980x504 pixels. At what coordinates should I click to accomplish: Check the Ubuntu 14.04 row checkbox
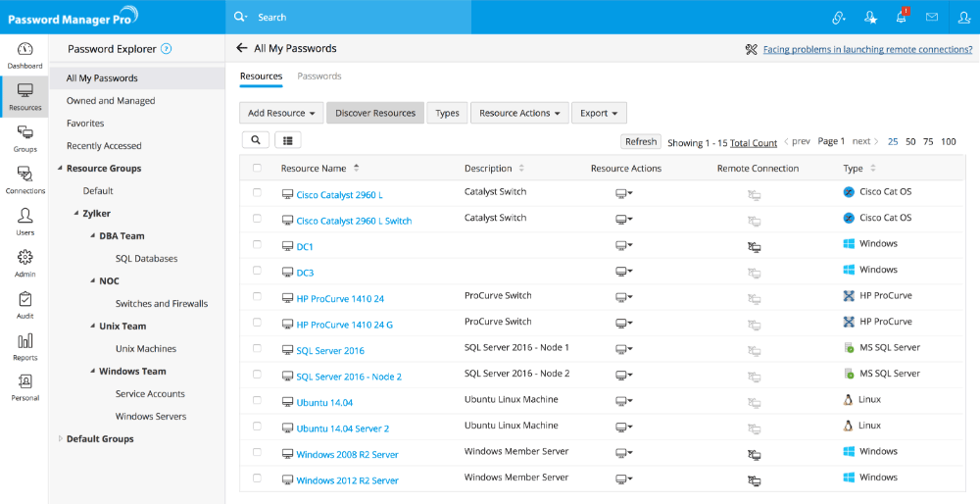[x=257, y=400]
